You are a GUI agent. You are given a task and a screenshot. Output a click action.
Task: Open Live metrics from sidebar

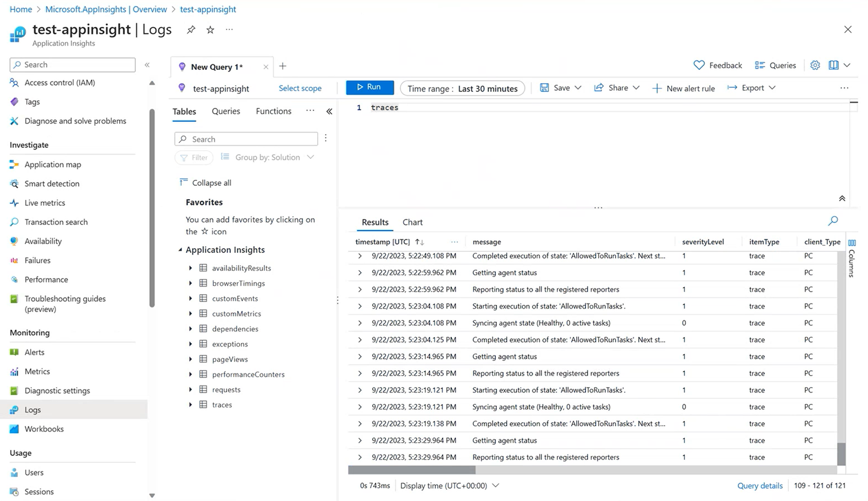[45, 203]
